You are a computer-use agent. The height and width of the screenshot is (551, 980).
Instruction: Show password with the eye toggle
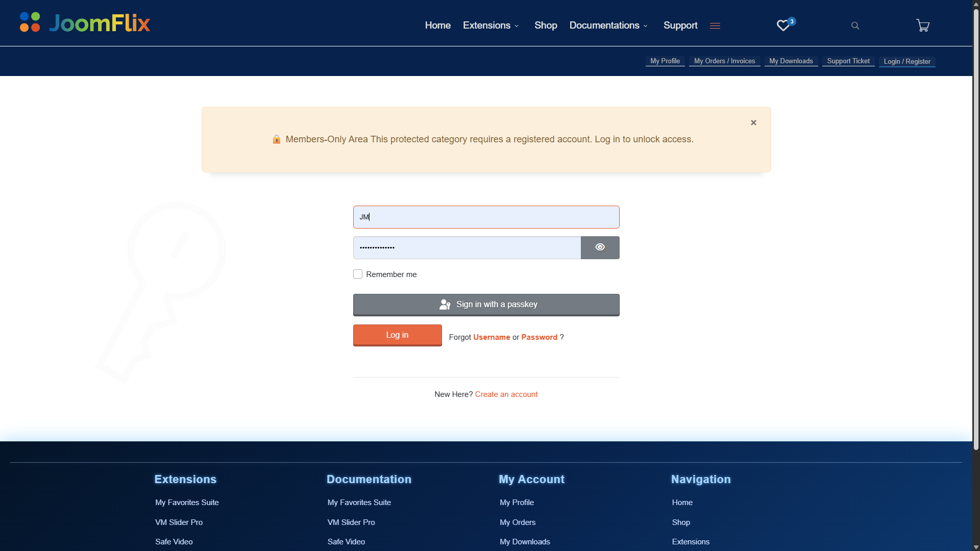click(x=600, y=247)
